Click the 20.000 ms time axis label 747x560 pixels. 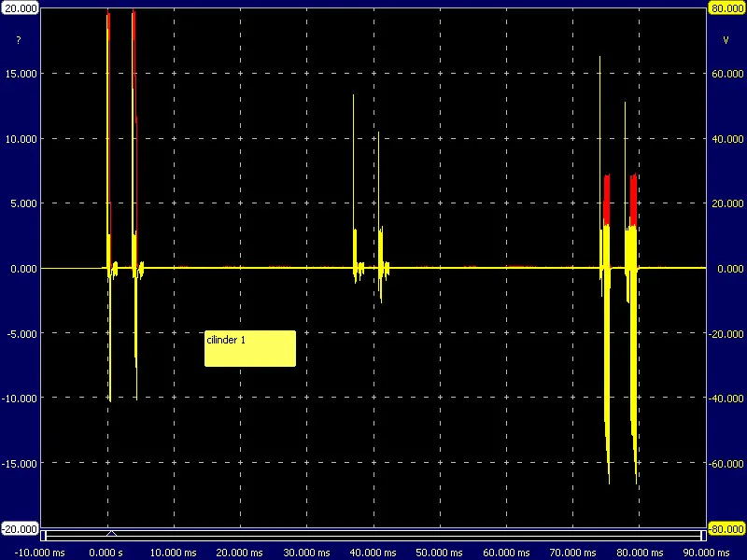tap(240, 553)
